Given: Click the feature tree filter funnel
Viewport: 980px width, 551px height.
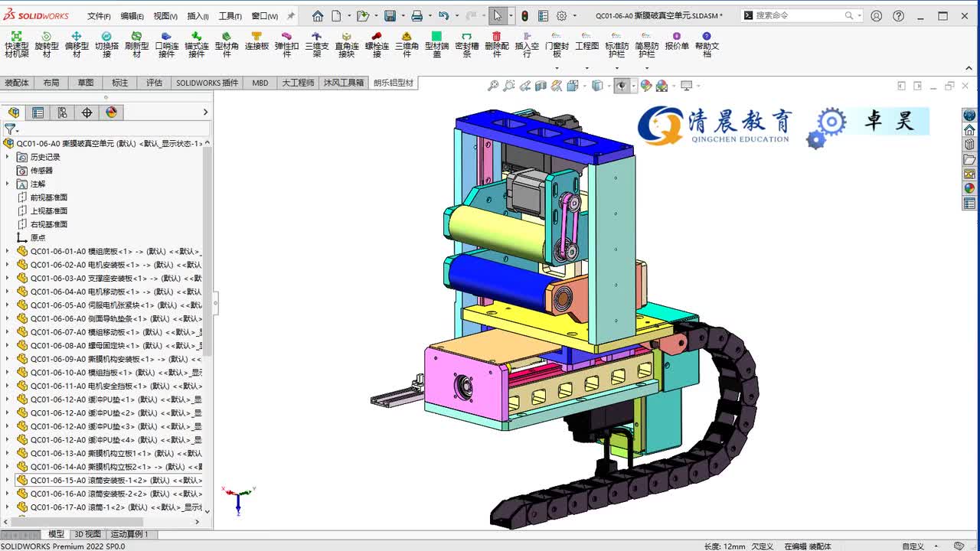Looking at the screenshot, I should pyautogui.click(x=9, y=129).
